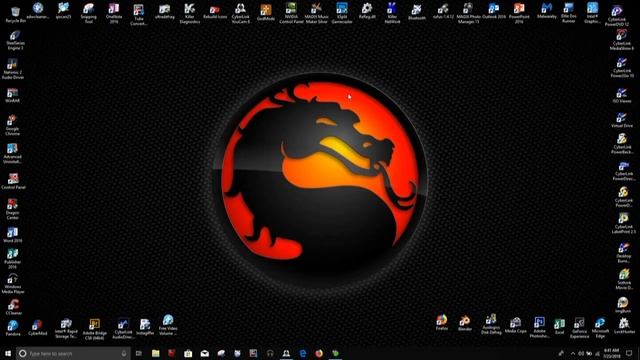Launch XSplit Gamecaster shortcut
This screenshot has height=360, width=640.
(342, 13)
